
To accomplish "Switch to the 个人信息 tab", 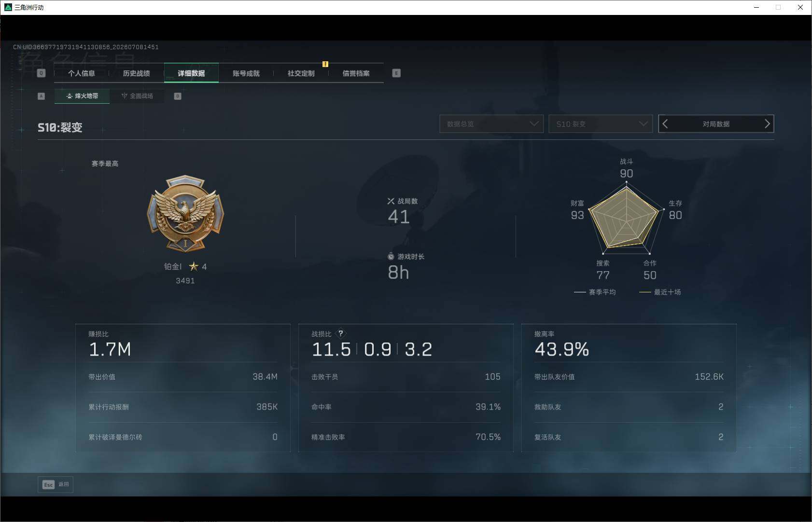I will click(82, 73).
